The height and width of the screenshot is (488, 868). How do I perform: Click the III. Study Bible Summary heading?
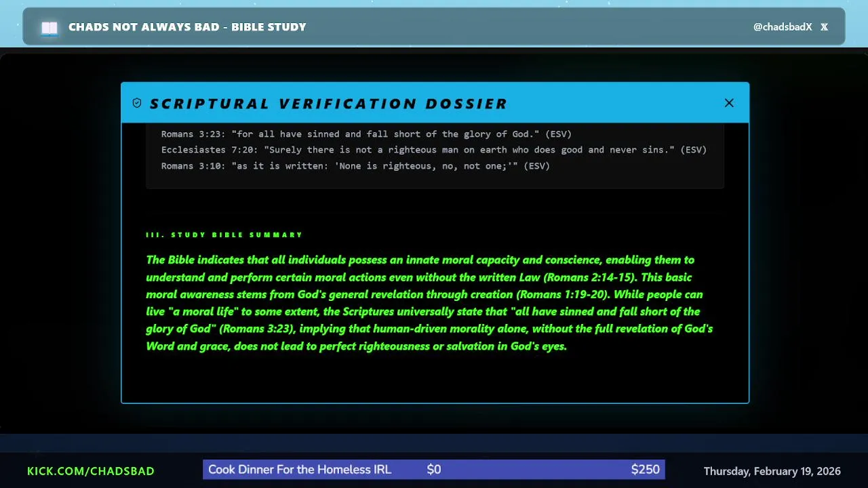tap(224, 235)
